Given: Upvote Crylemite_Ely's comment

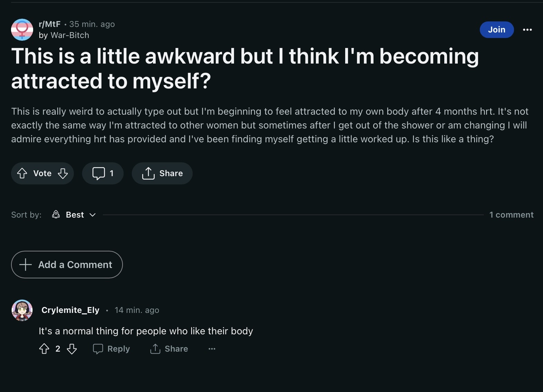Looking at the screenshot, I should 44,349.
